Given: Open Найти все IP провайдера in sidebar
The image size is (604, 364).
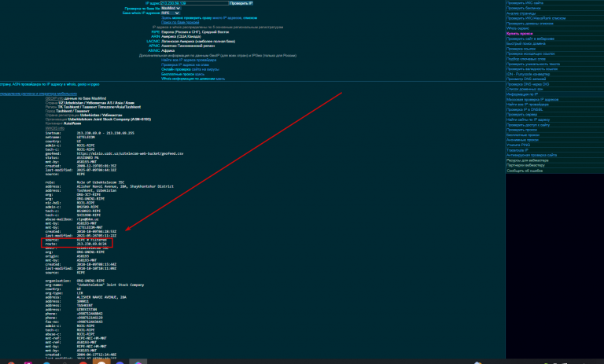Looking at the screenshot, I should (x=528, y=105).
